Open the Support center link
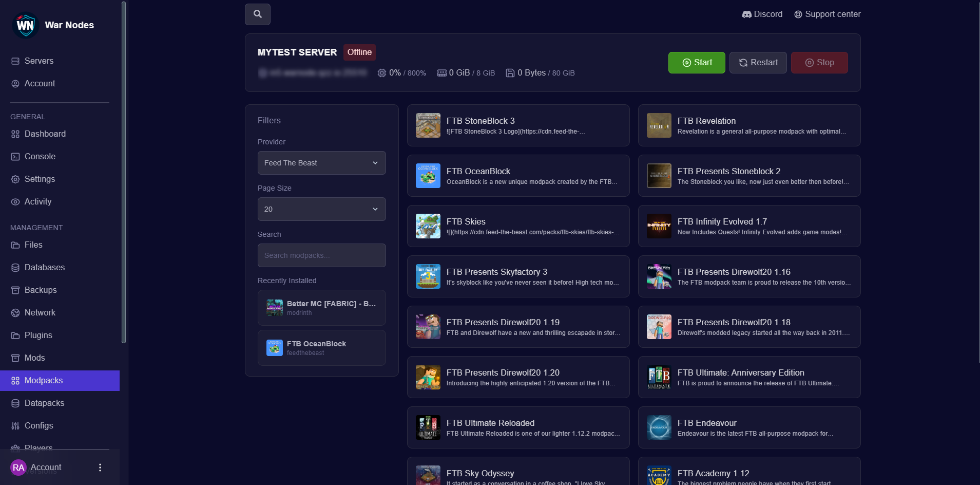 828,14
